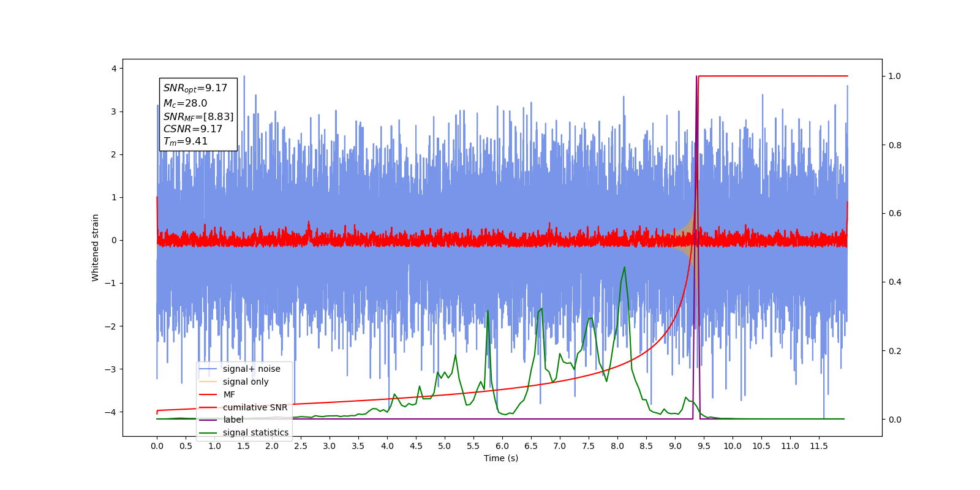Click the CSNR=9.17 annotation
The image size is (980, 490).
tap(193, 129)
